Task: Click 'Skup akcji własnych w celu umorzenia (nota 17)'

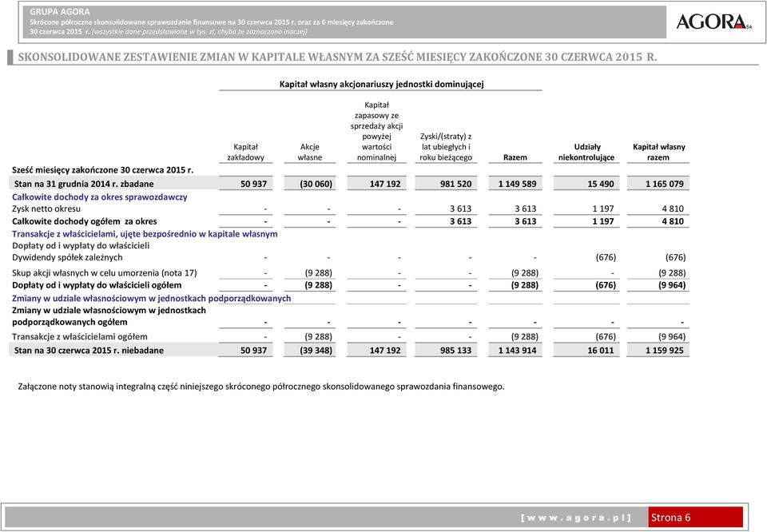Action: pos(105,273)
